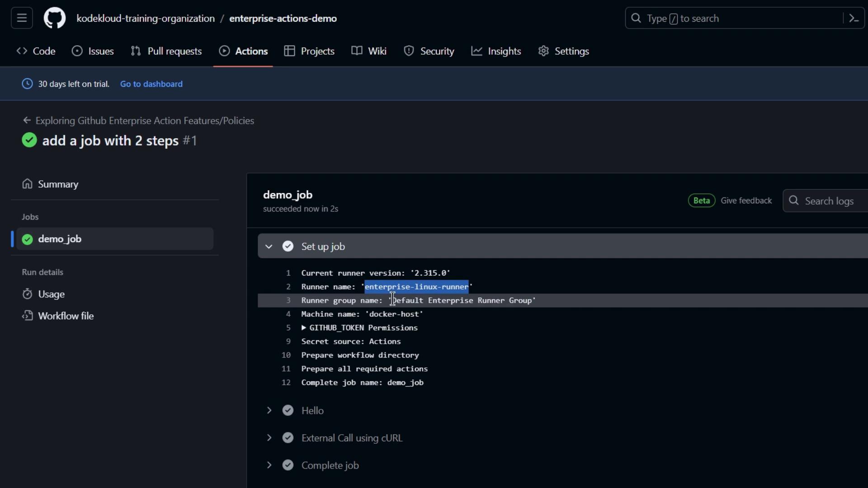Open the hamburger navigation menu
Viewport: 868px width, 488px height.
22,19
